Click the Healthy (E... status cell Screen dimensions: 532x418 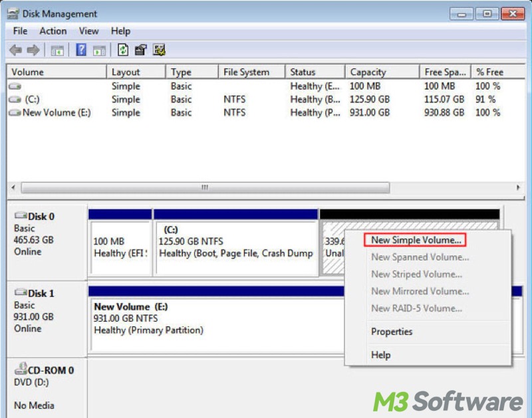(315, 86)
